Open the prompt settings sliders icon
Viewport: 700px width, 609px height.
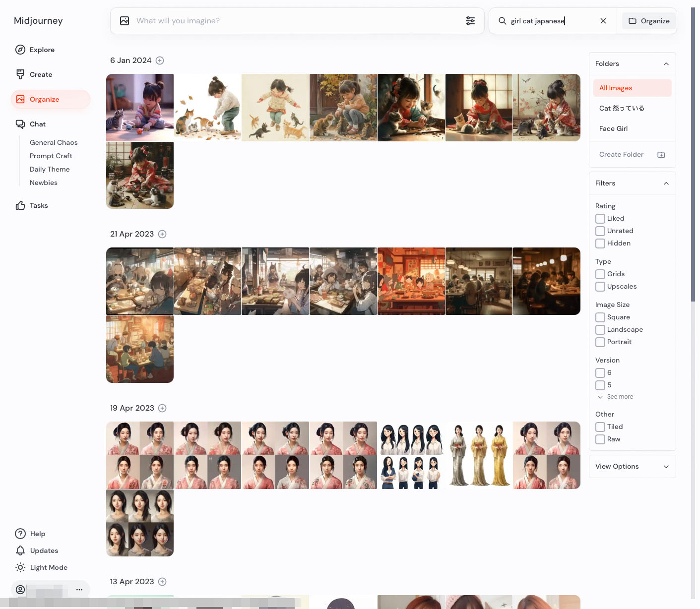470,21
